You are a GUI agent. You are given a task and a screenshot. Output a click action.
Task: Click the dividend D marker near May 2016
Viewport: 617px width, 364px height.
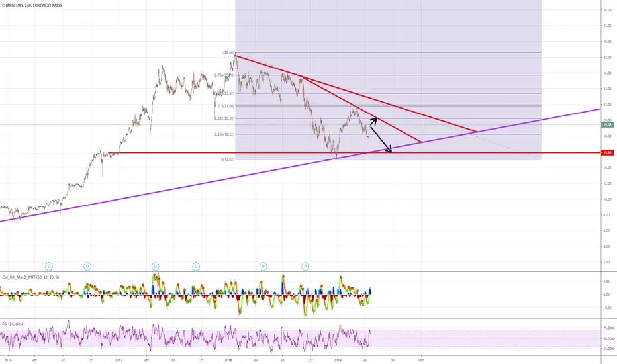point(49,267)
